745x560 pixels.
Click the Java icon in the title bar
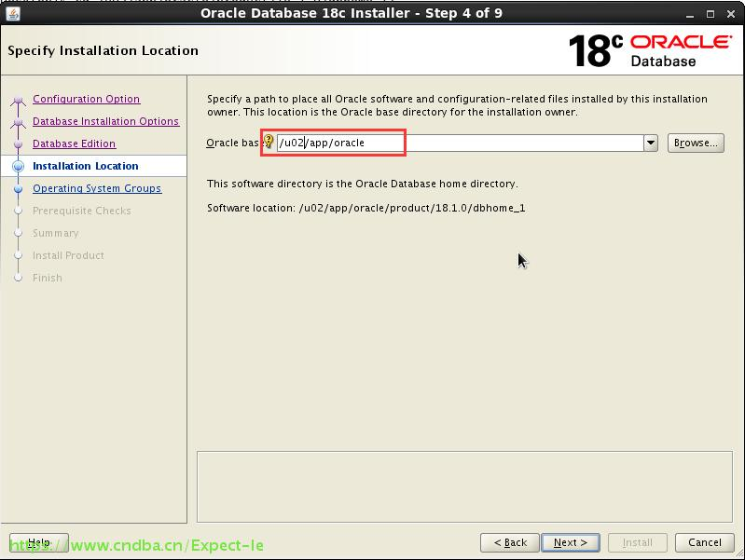tap(13, 14)
